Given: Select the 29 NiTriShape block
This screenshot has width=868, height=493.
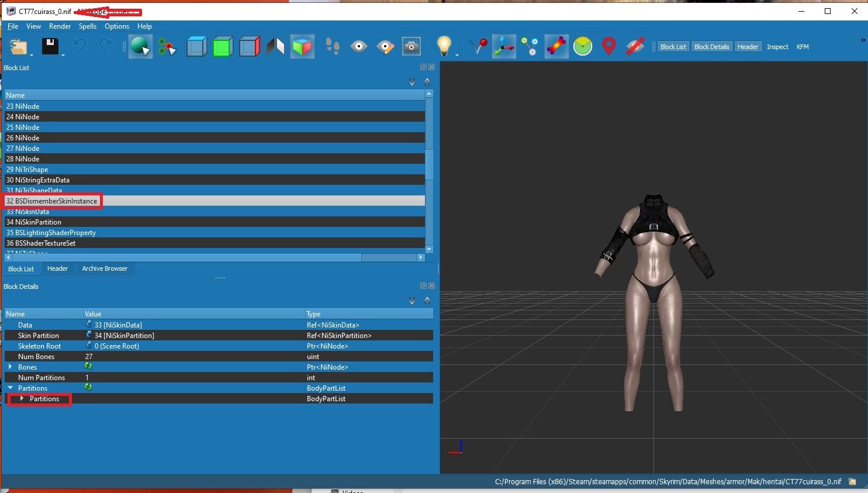Looking at the screenshot, I should coord(215,170).
